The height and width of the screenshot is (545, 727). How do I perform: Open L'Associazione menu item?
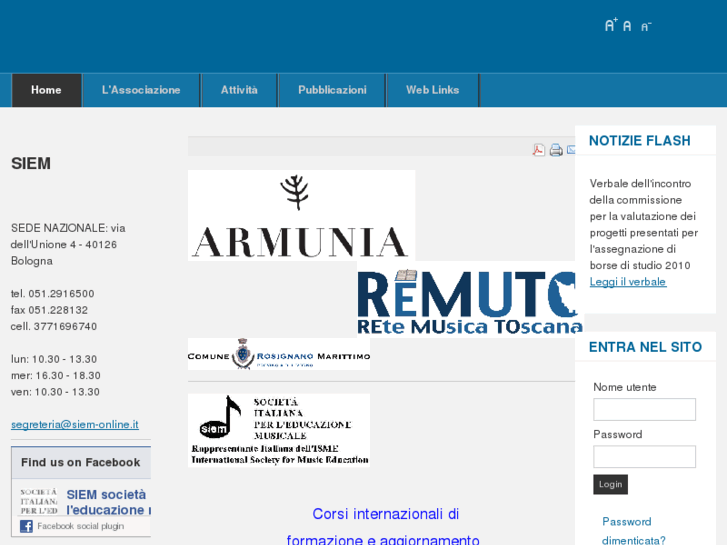[x=141, y=90]
